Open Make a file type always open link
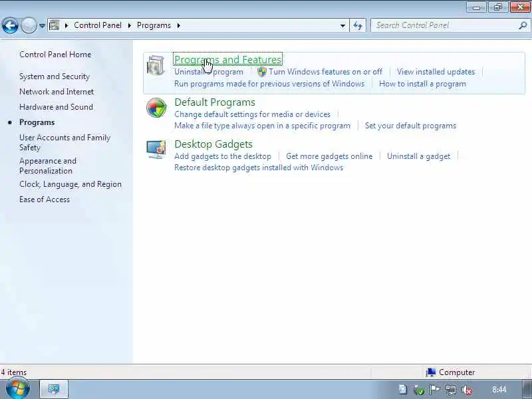 (262, 126)
